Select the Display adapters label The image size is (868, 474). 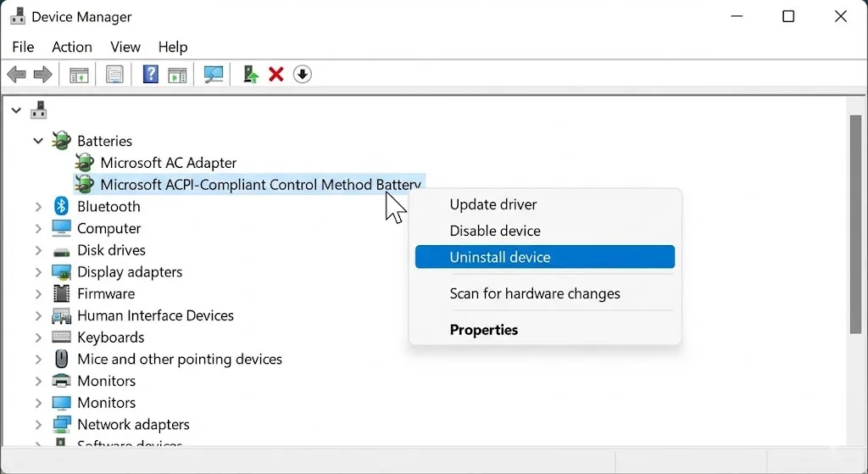(x=130, y=272)
